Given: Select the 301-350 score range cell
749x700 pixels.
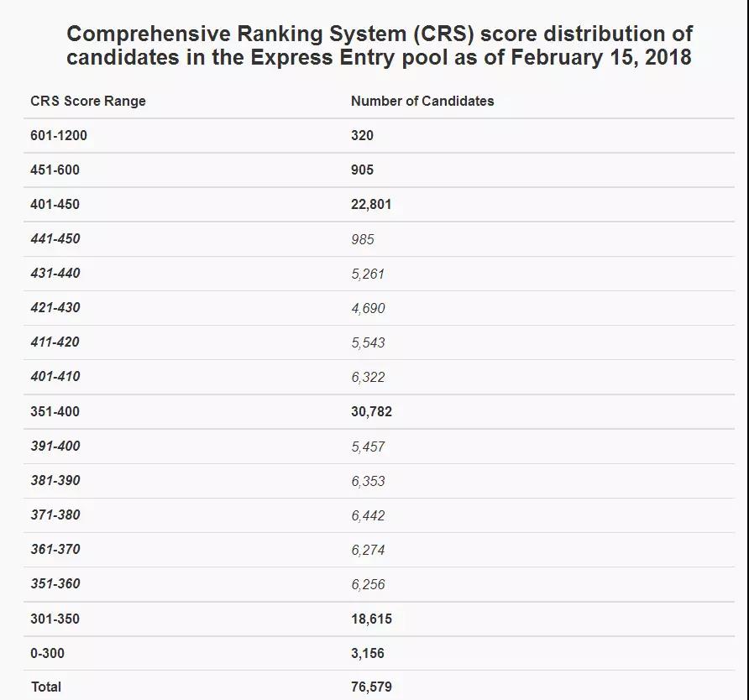Looking at the screenshot, I should 55,619.
